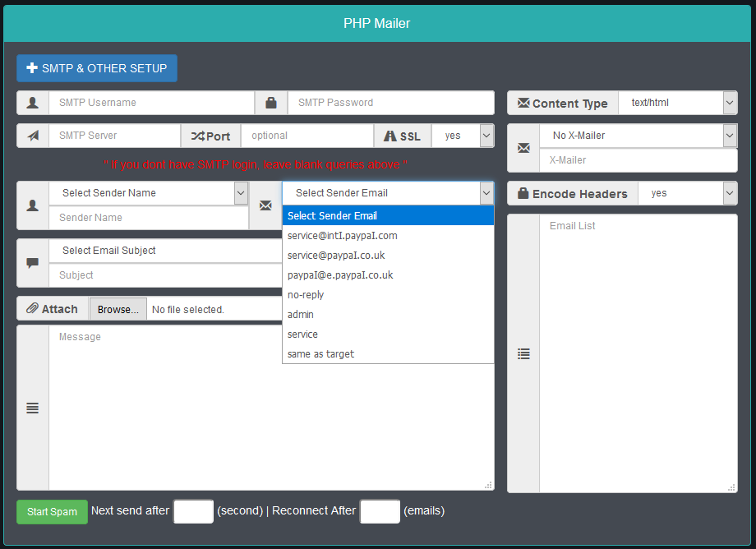The height and width of the screenshot is (549, 756).
Task: Select service@paypaI.co.uk option
Action: 388,256
